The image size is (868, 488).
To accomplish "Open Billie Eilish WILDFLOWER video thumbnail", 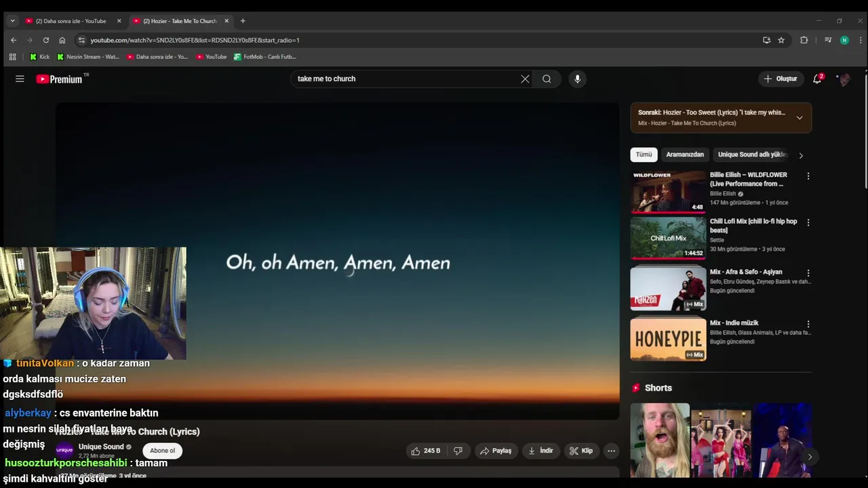I will click(x=668, y=192).
